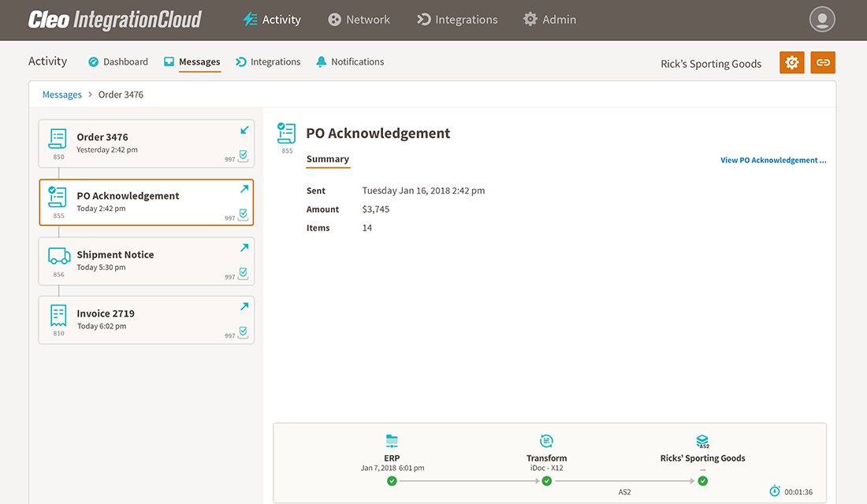Click the green status check under Transform
The width and height of the screenshot is (867, 504).
tap(547, 481)
